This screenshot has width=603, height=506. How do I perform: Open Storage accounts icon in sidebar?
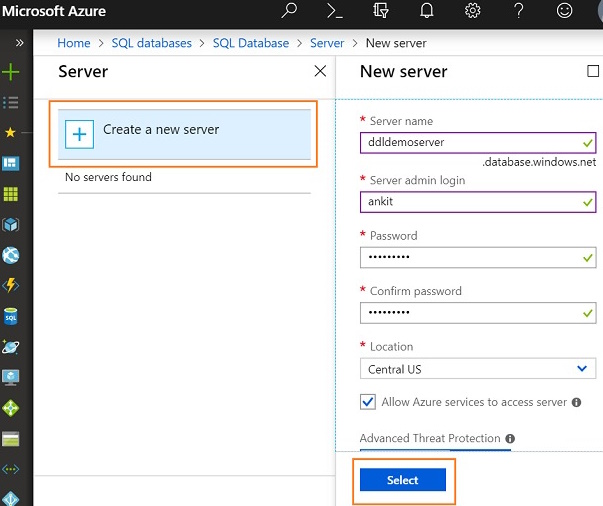point(10,439)
